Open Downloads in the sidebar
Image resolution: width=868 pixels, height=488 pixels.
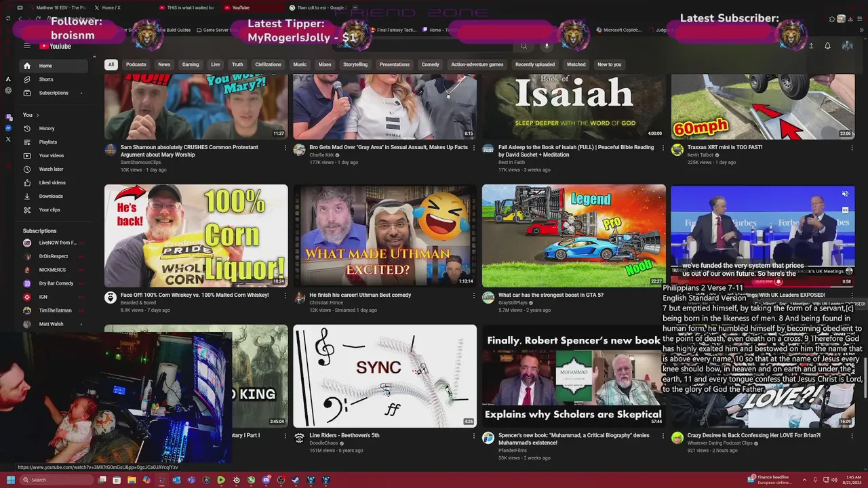click(54, 196)
